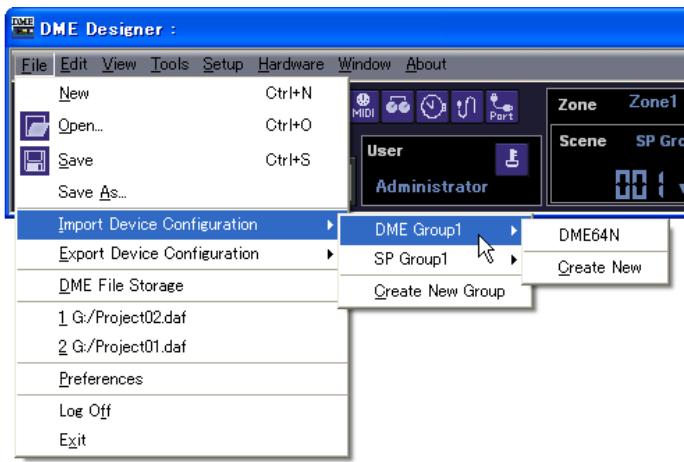This screenshot has height=462, width=684.
Task: Click the wiring cable toolbar icon
Action: click(x=466, y=106)
